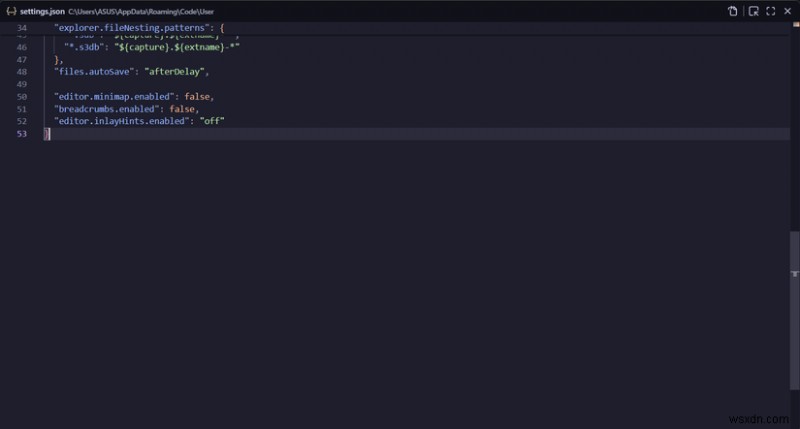Click line number 52 in the gutter

(x=21, y=121)
